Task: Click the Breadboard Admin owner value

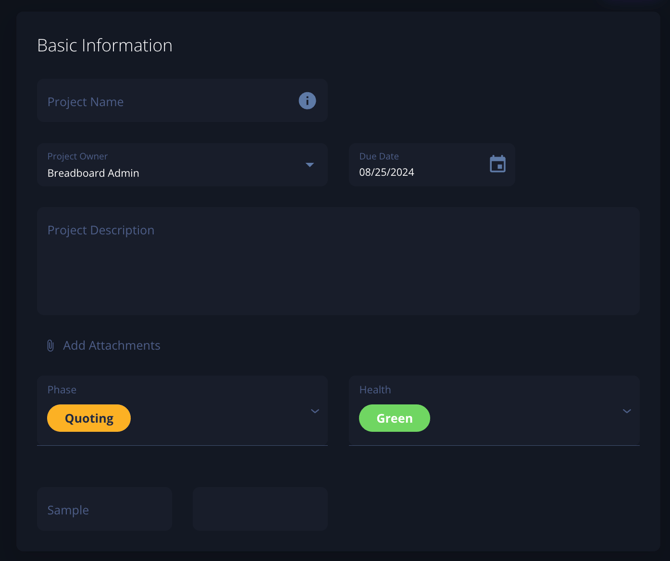Action: coord(93,173)
